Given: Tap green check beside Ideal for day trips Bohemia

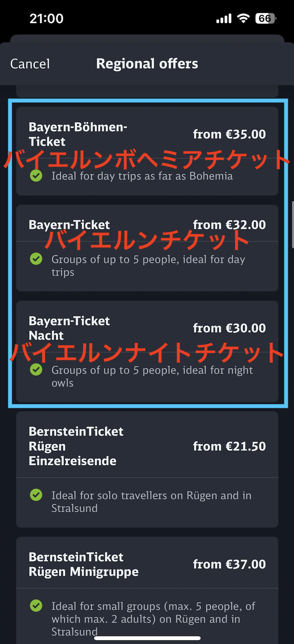Looking at the screenshot, I should (36, 176).
